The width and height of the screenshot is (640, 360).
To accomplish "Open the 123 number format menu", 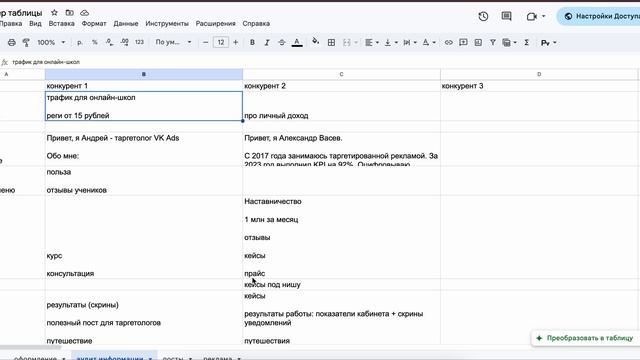I will (140, 42).
